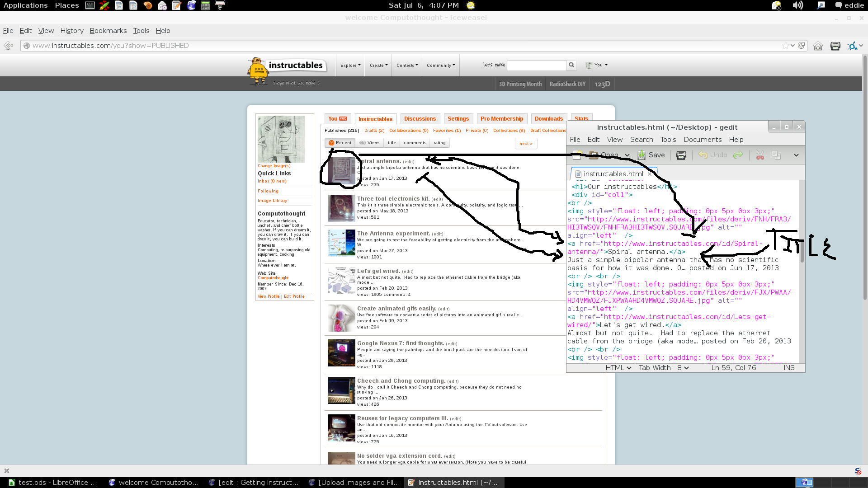Close the instructables.html tab in gedit
The width and height of the screenshot is (868, 488).
click(x=650, y=174)
